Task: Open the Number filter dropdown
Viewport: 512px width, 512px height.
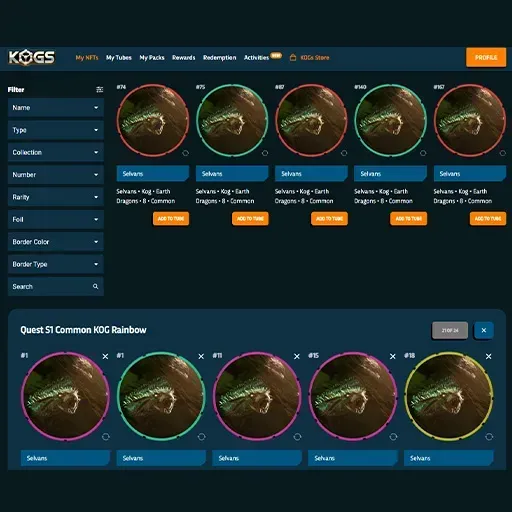Action: (56, 175)
